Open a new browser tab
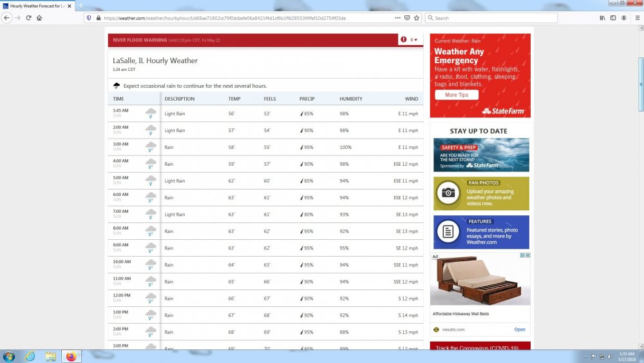The width and height of the screenshot is (644, 363). click(81, 6)
